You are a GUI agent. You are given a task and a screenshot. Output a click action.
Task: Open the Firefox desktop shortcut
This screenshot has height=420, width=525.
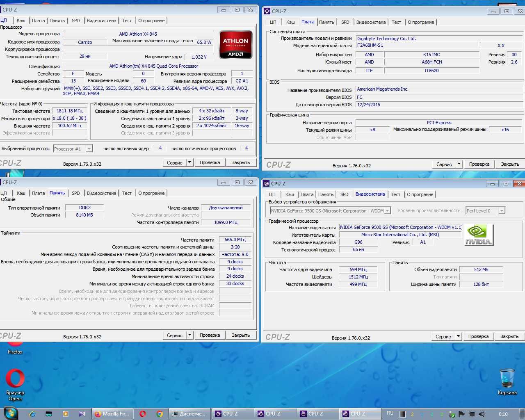[15, 347]
